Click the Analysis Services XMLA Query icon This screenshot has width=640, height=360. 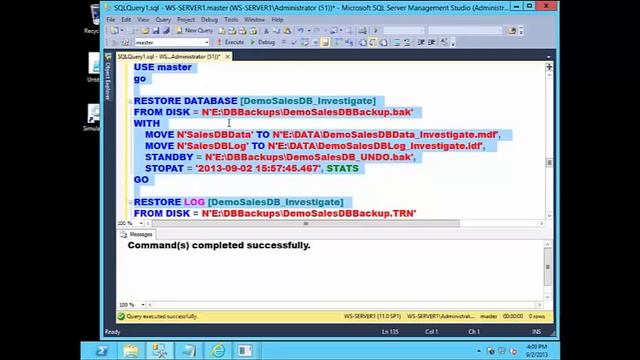point(253,31)
